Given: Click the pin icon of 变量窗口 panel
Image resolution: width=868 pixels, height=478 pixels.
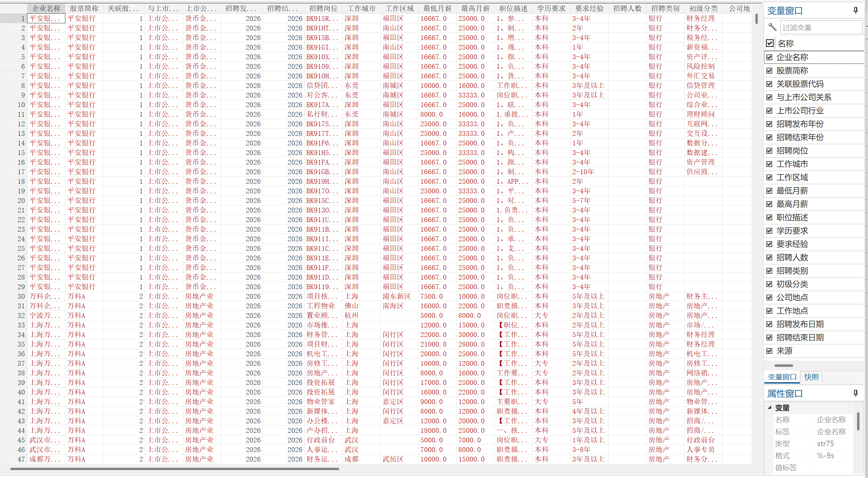Looking at the screenshot, I should click(x=855, y=11).
